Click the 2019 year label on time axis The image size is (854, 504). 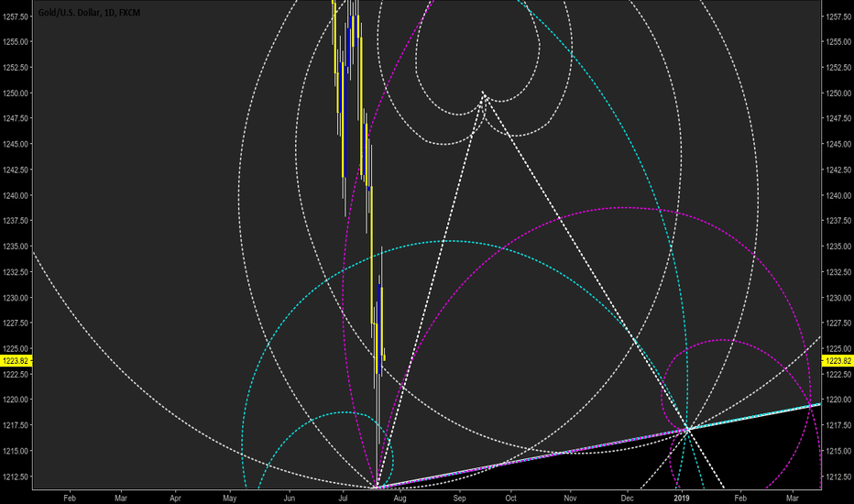coord(682,498)
